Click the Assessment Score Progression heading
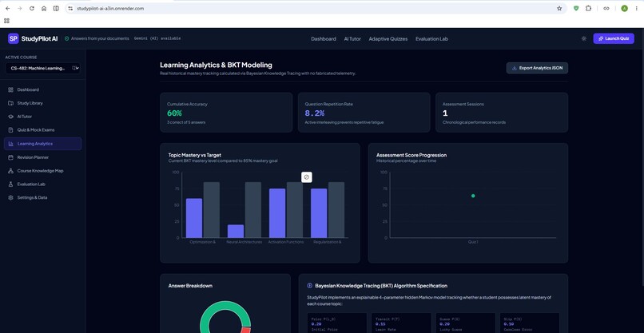Viewport: 644px width, 333px height. click(411, 155)
